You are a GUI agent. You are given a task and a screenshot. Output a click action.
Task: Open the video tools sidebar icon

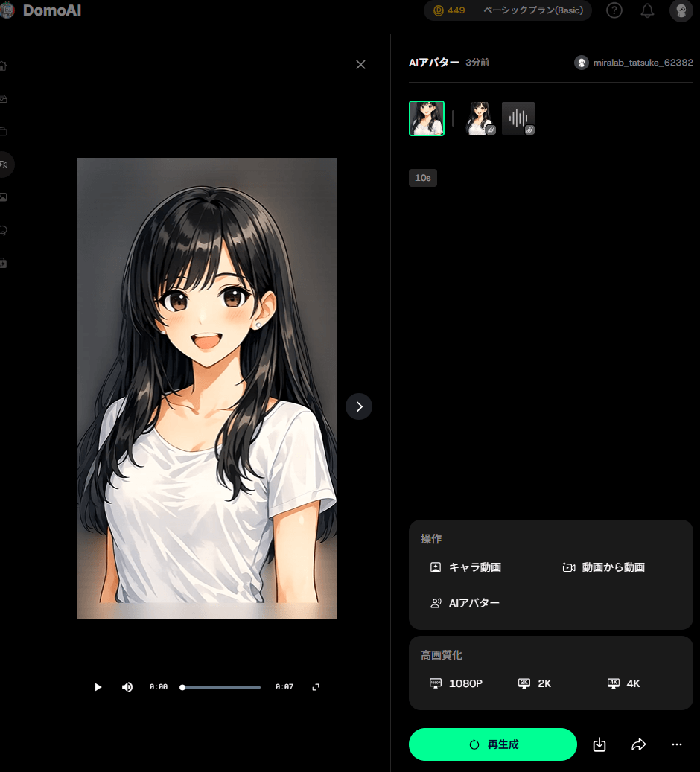(x=4, y=164)
